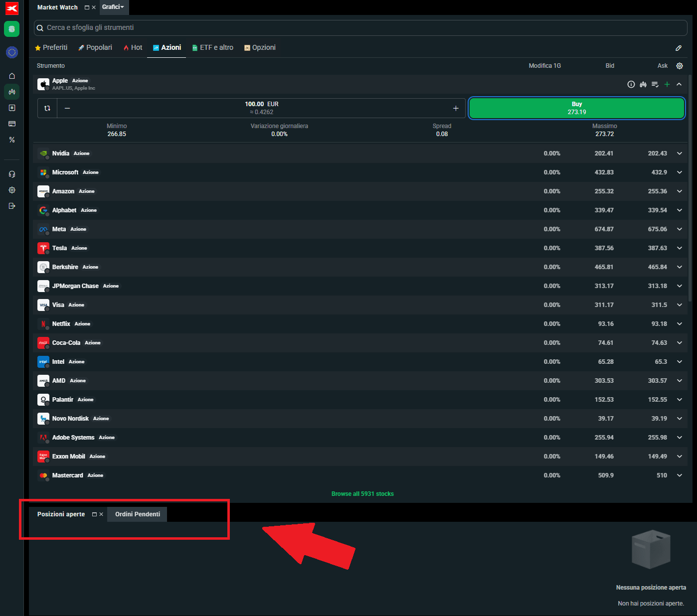
Task: Open settings gear in the left sidebar
Action: point(12,190)
